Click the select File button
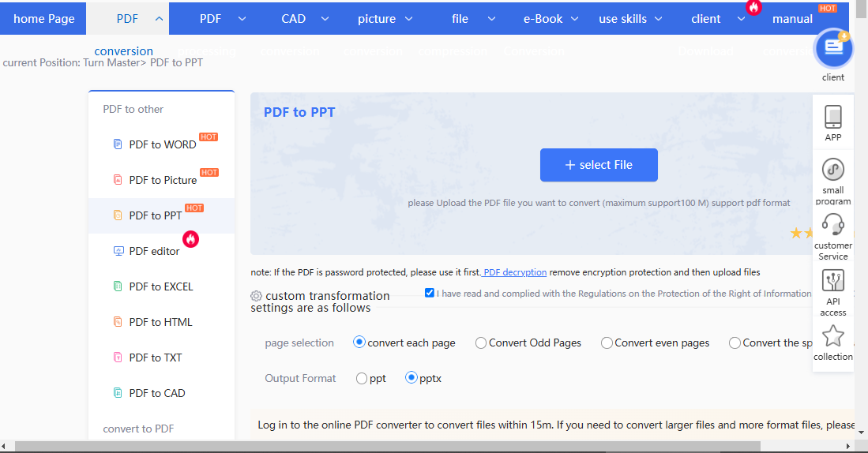868x453 pixels. pos(599,165)
